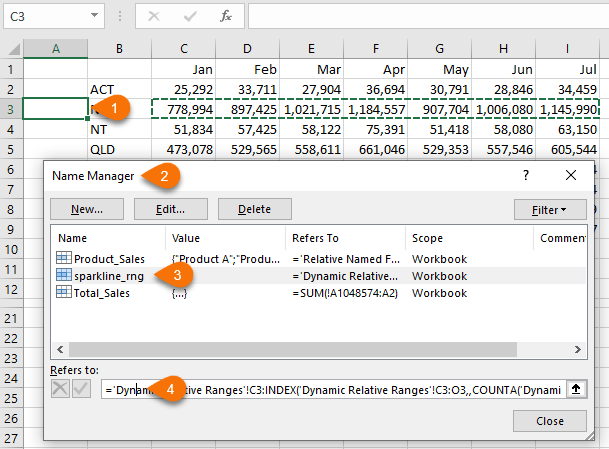The height and width of the screenshot is (449, 609).
Task: Click the Refers to cancel X icon
Action: [x=61, y=388]
